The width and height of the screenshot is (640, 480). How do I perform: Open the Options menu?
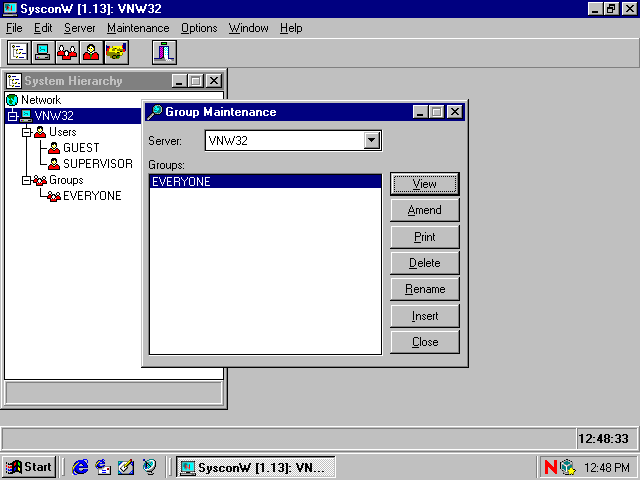pos(199,28)
